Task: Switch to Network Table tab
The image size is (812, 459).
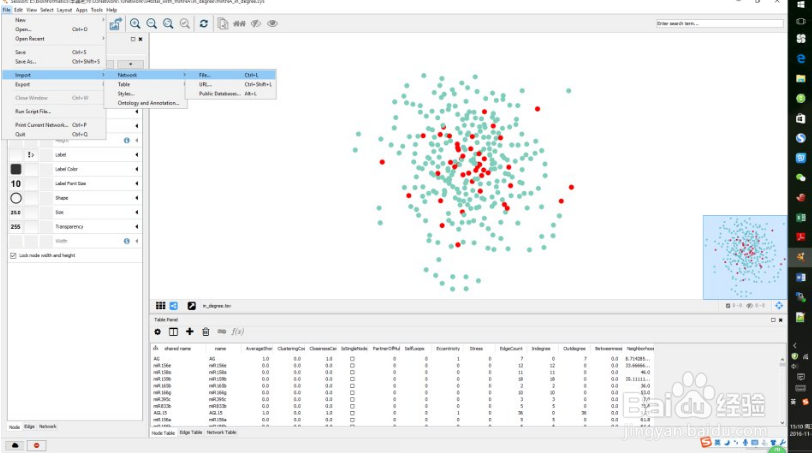Action: (222, 433)
